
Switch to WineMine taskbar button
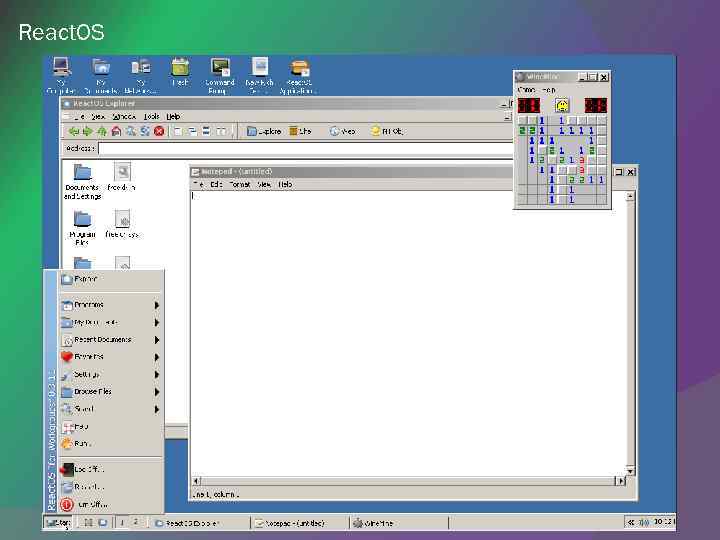399,523
